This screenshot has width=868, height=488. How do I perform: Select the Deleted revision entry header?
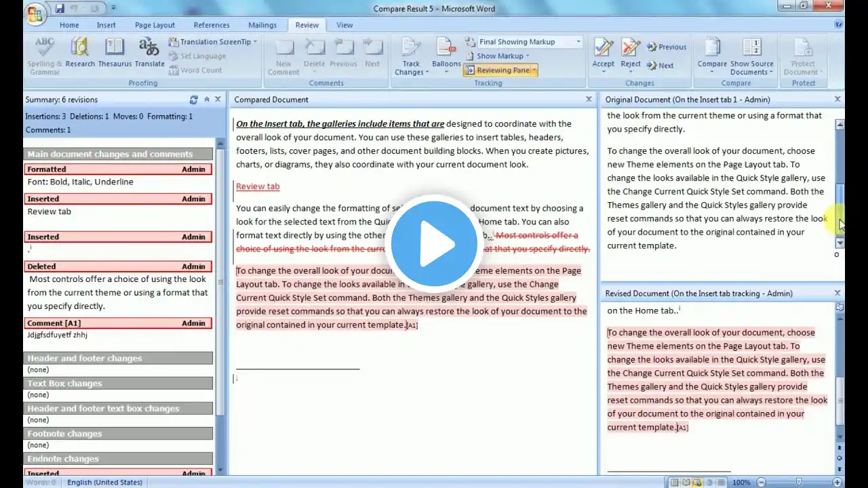(118, 266)
